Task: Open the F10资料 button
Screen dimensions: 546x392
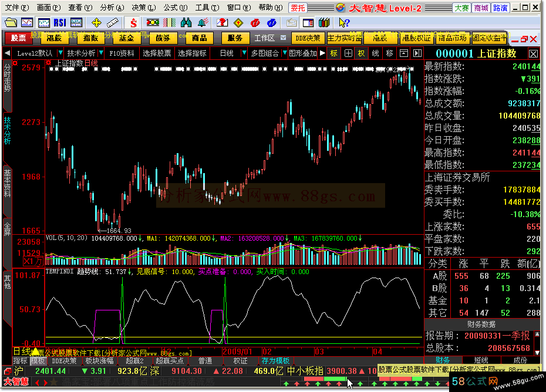Action: (122, 53)
